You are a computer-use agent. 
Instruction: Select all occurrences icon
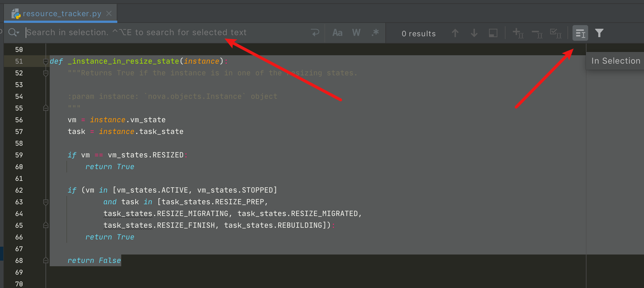tap(555, 33)
